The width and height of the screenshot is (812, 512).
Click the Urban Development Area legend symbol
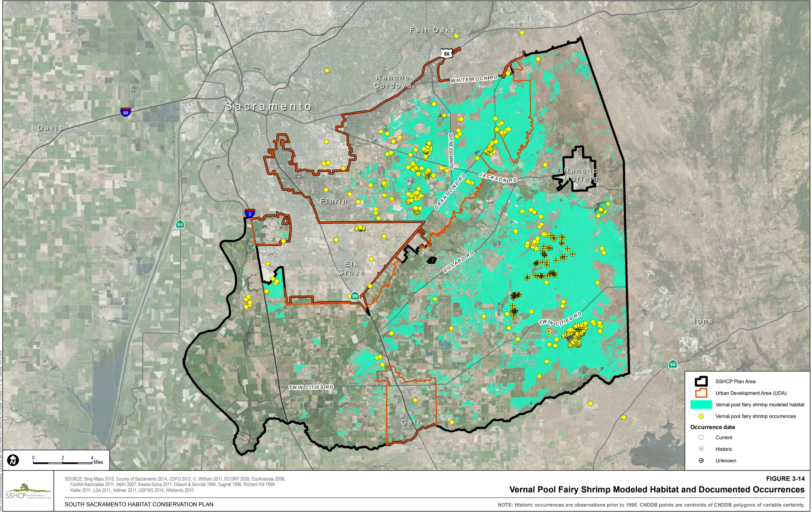tap(701, 393)
